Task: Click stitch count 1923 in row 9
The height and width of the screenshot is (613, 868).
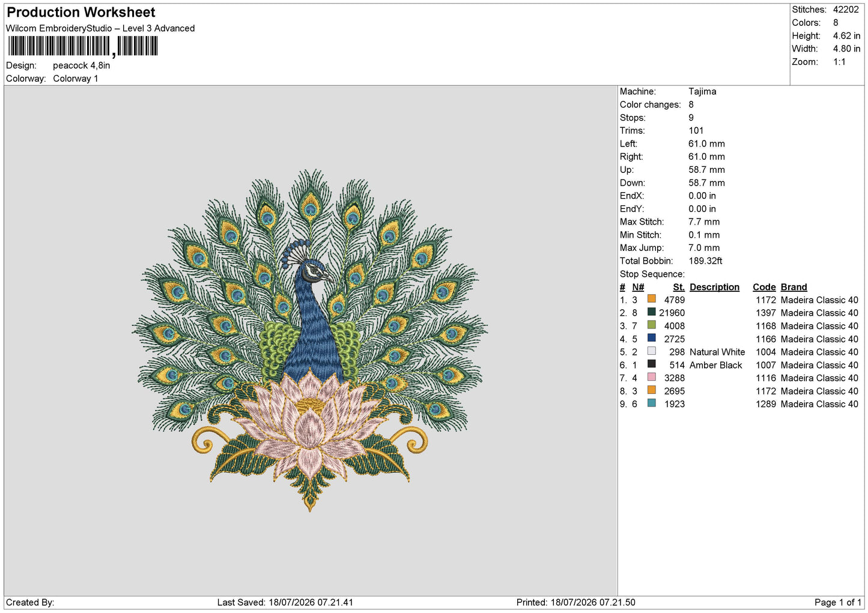Action: click(675, 404)
